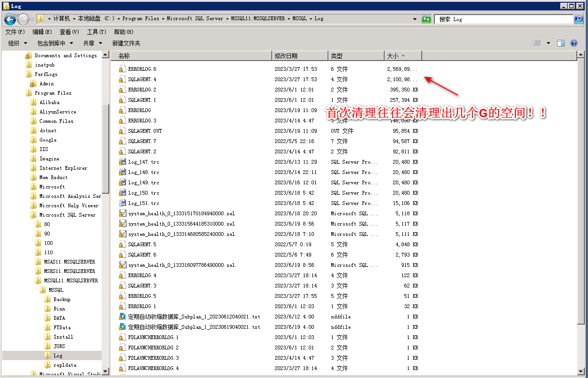Viewport: 588px width, 378px height.
Task: Select the file named ERRORLOG.2
Action: pos(142,90)
